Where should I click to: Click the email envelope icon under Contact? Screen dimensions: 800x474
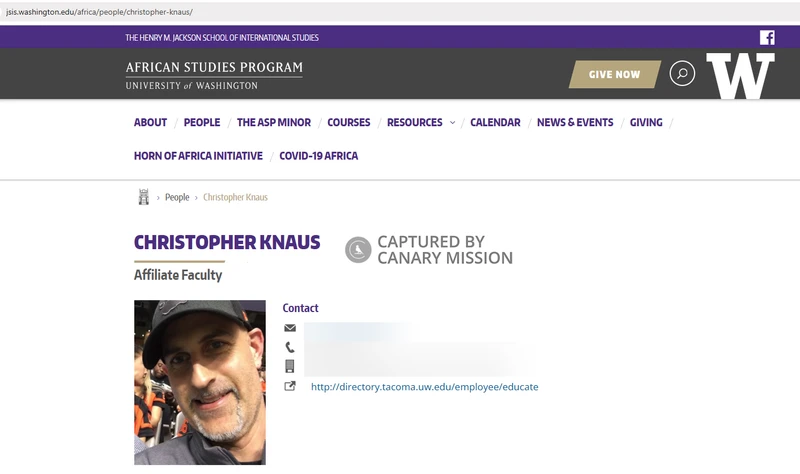coord(290,328)
